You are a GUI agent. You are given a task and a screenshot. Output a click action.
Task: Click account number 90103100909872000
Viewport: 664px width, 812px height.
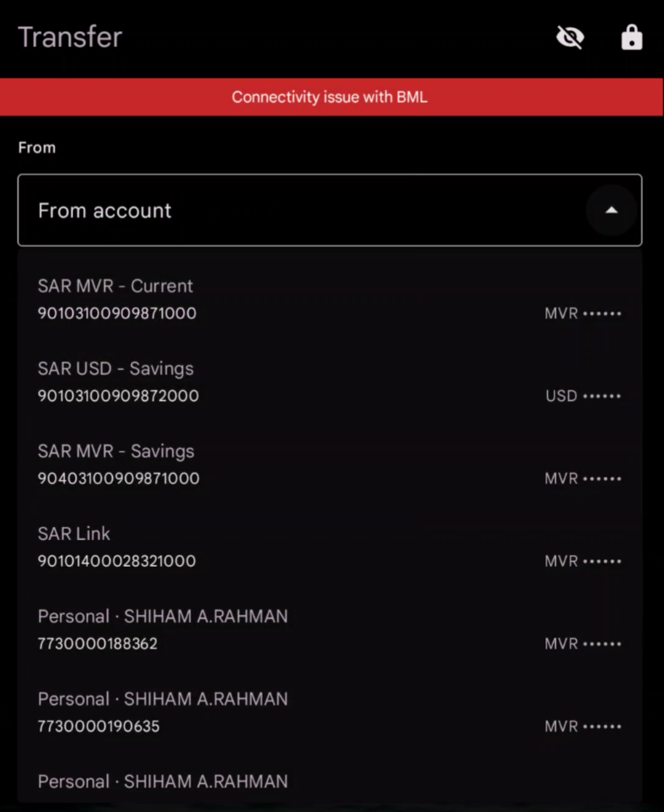(119, 396)
